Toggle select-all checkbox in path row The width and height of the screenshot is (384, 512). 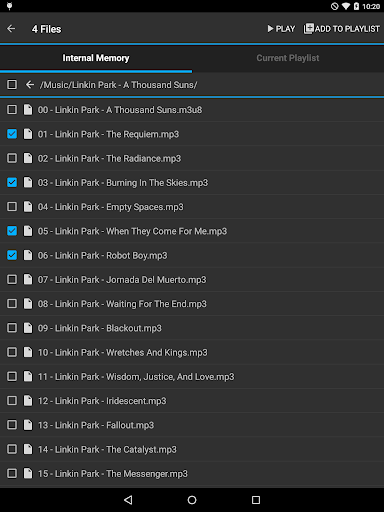(x=12, y=85)
